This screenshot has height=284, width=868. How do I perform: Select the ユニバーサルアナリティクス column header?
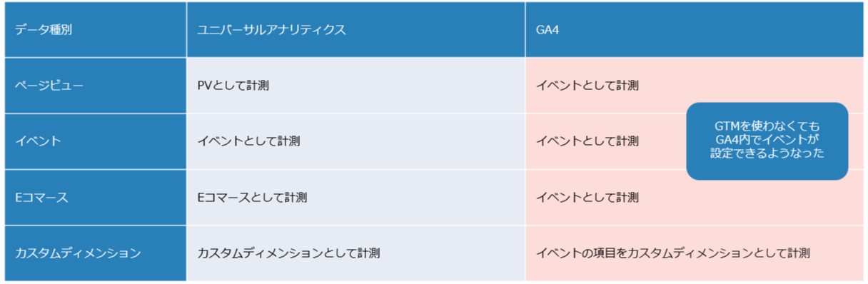coord(356,29)
